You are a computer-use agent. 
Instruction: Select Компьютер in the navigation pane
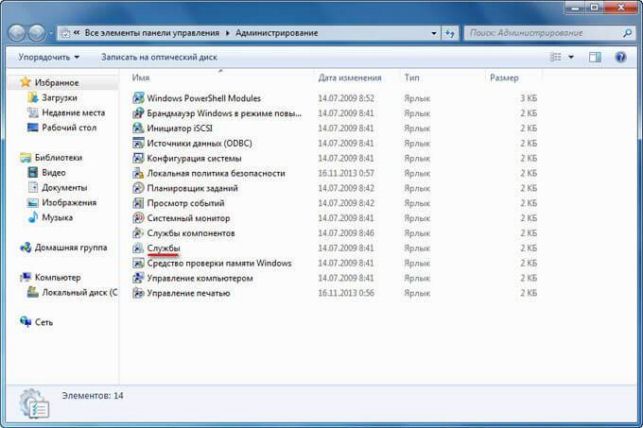click(x=58, y=277)
